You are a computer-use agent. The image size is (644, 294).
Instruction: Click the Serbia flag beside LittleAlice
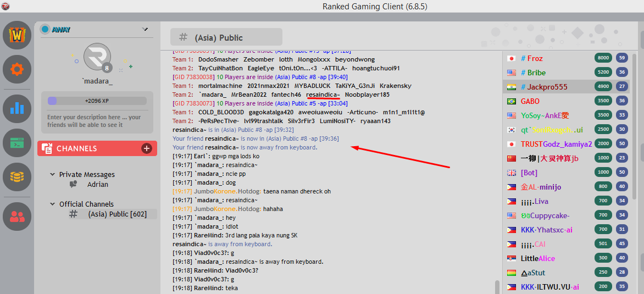click(x=512, y=259)
